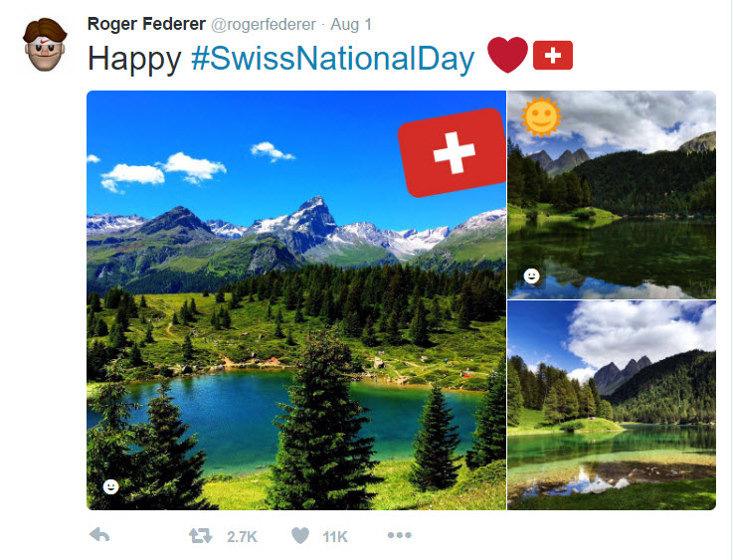Click the reply arrow icon
Viewport: 733px width, 560px height.
pyautogui.click(x=99, y=535)
